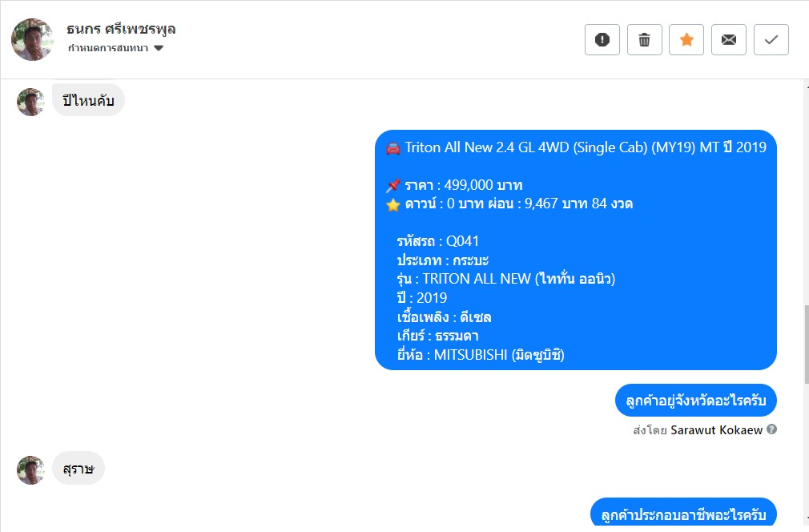Click the ลูกค้าประกอบอาชีพอะไรครับ message bubble

pos(682,514)
